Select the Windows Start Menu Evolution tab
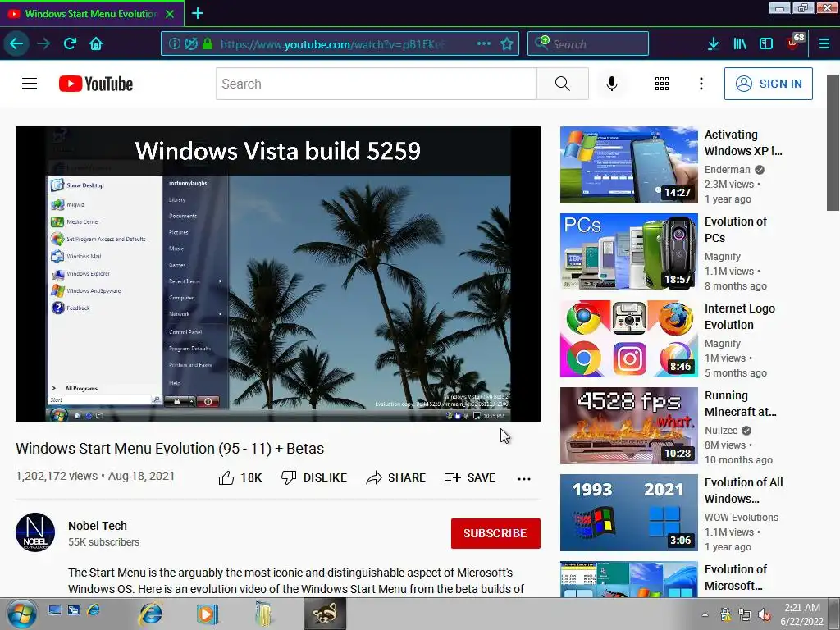Screen dimensions: 840x630 click(x=92, y=13)
